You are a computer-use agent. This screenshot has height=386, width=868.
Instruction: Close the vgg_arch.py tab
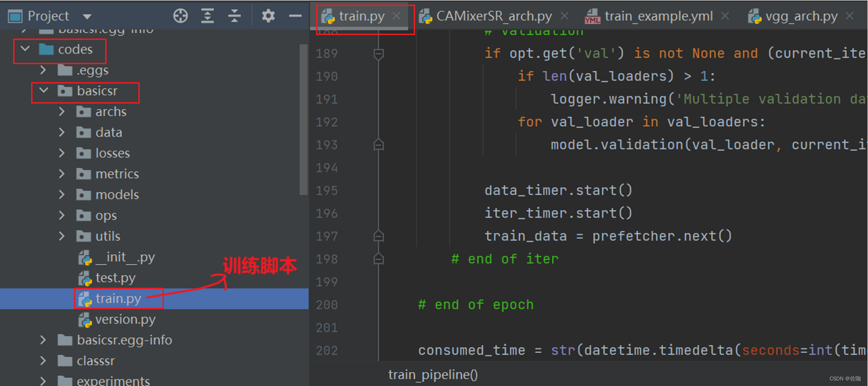(850, 16)
